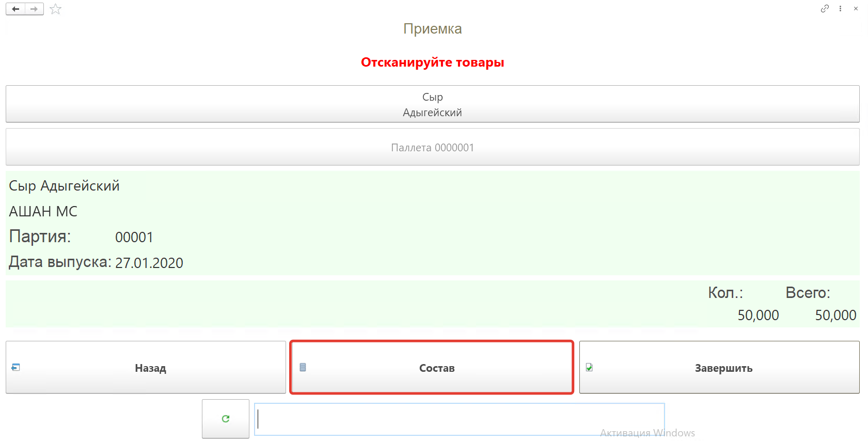Click the document checkmark icon on Завершить
The width and height of the screenshot is (868, 441).
(x=589, y=367)
